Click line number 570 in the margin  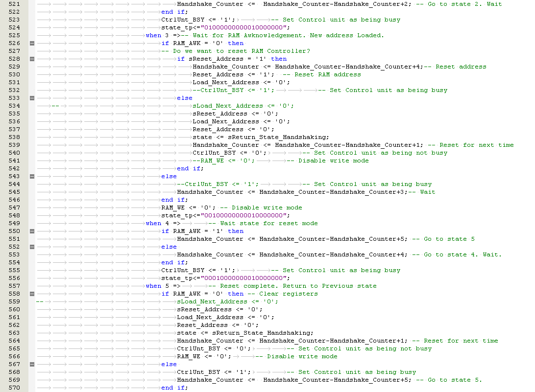14,388
